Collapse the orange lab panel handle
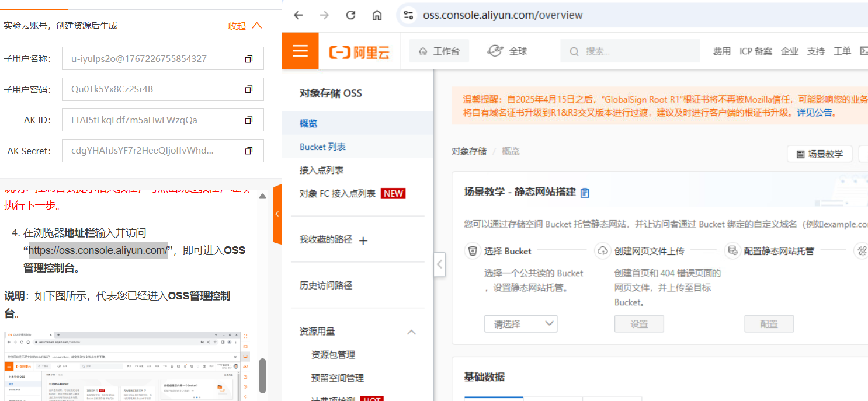 [x=277, y=214]
